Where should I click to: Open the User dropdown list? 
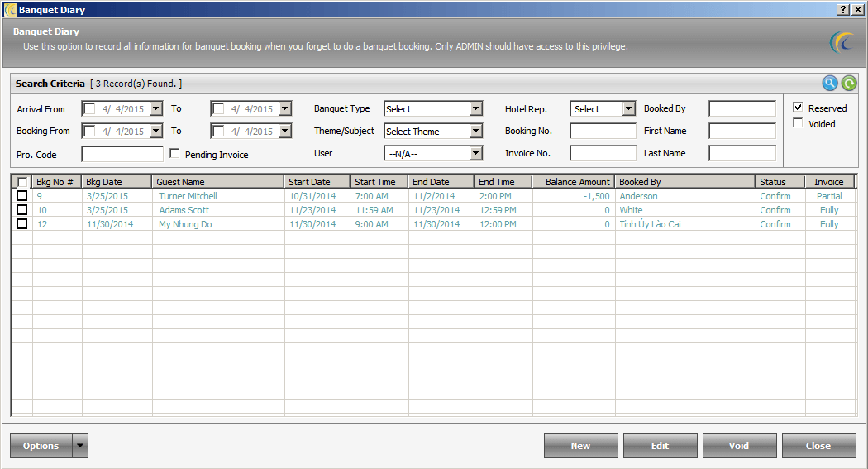(475, 154)
